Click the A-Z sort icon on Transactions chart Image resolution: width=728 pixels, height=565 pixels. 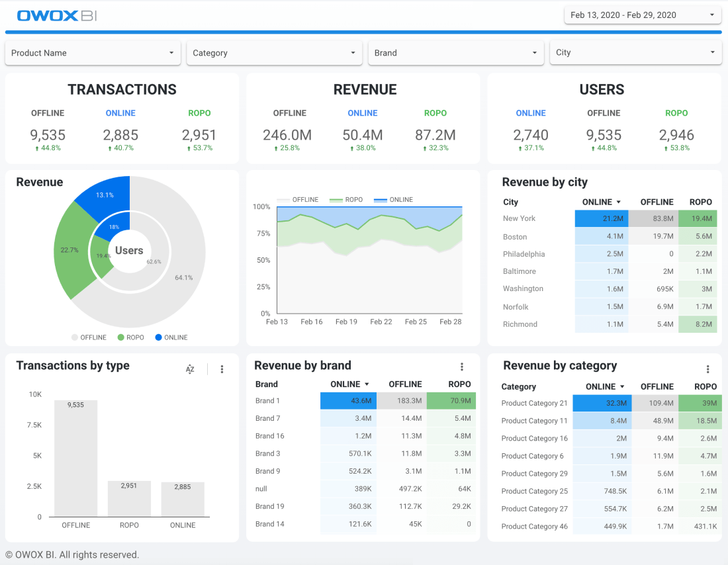point(190,369)
